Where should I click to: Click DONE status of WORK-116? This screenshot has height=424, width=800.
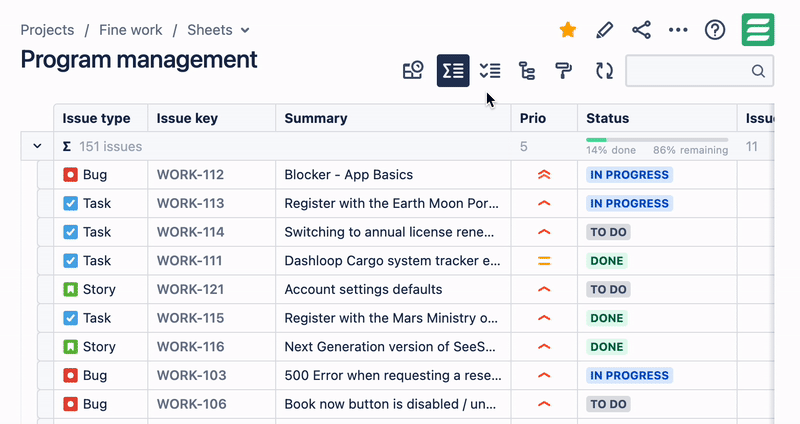tap(607, 347)
